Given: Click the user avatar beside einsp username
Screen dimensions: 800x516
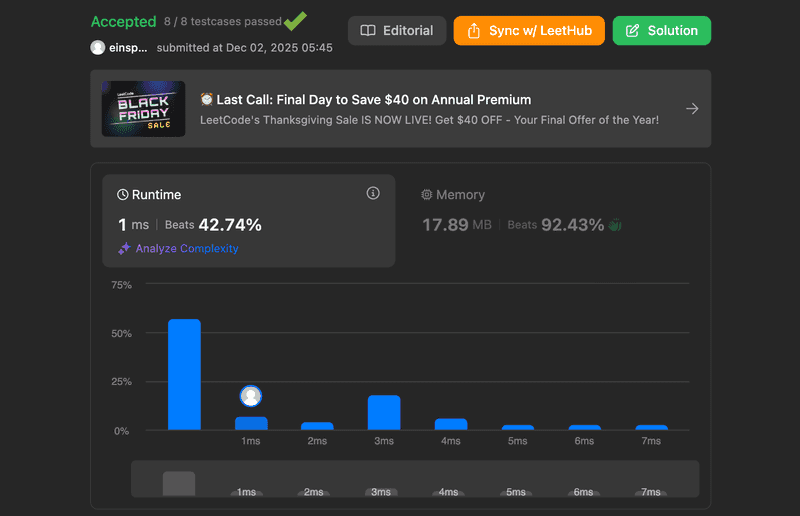Looking at the screenshot, I should pos(97,47).
